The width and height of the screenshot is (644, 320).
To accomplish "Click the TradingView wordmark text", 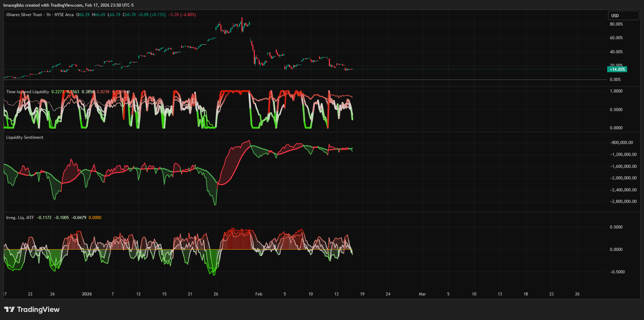I will 38,309.
